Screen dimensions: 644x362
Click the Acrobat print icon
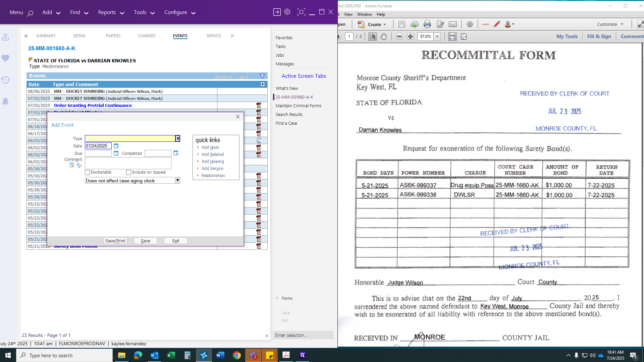[x=427, y=24]
